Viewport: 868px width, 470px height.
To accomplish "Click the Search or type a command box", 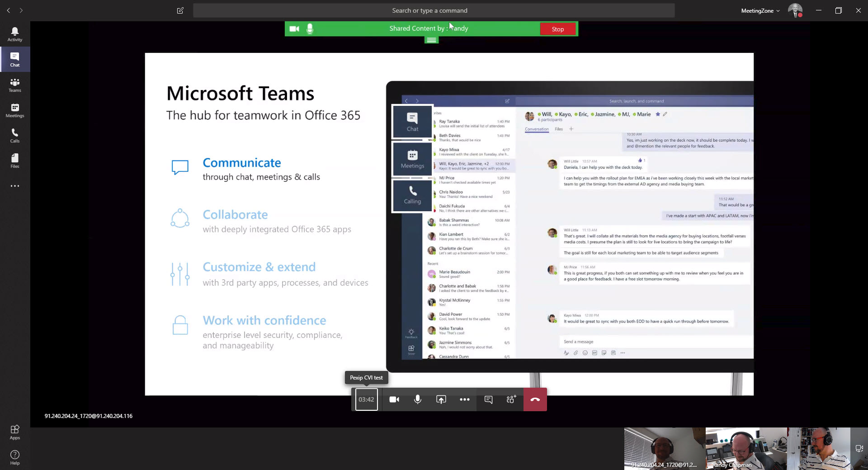I will 434,10.
